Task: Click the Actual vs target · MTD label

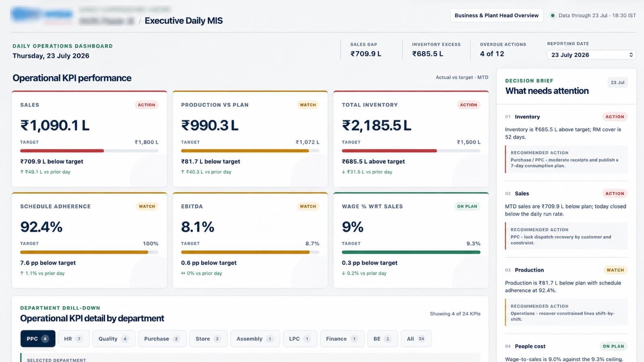Action: pyautogui.click(x=462, y=77)
